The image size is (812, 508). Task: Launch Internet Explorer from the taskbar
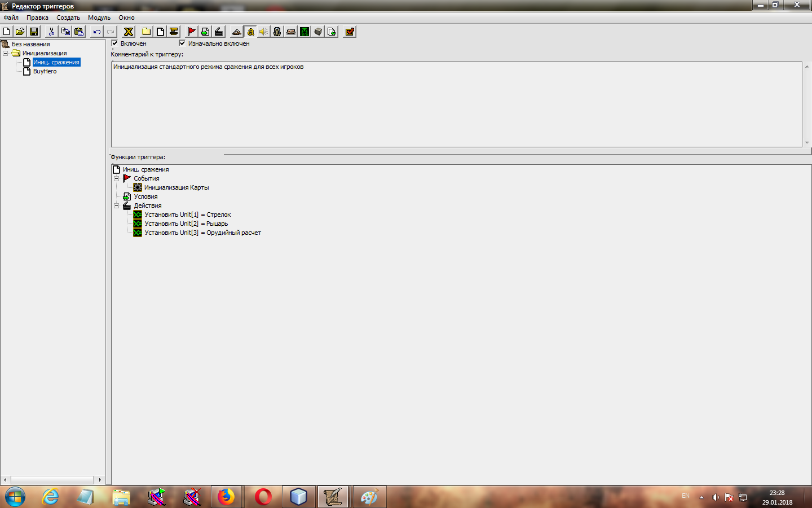click(x=51, y=497)
